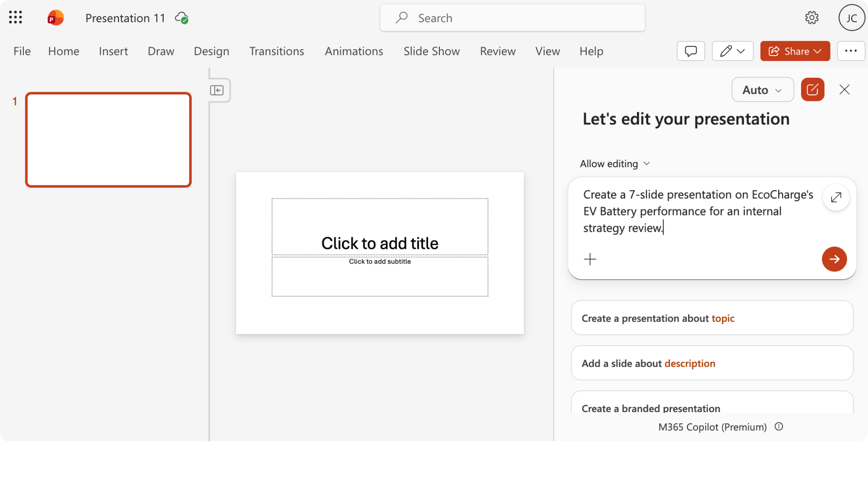Open more options ellipsis menu
Image resolution: width=868 pixels, height=488 pixels.
(851, 51)
